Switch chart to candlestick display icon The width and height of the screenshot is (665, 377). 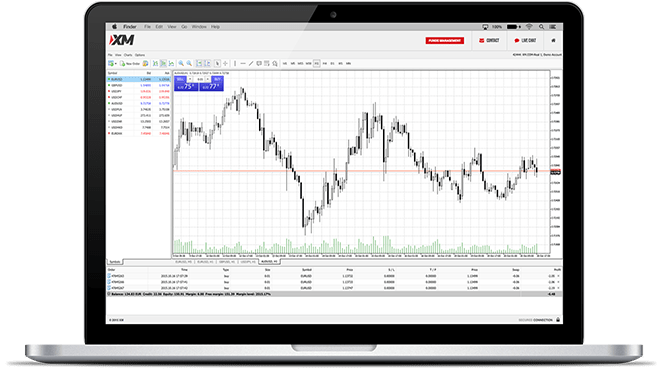point(163,64)
